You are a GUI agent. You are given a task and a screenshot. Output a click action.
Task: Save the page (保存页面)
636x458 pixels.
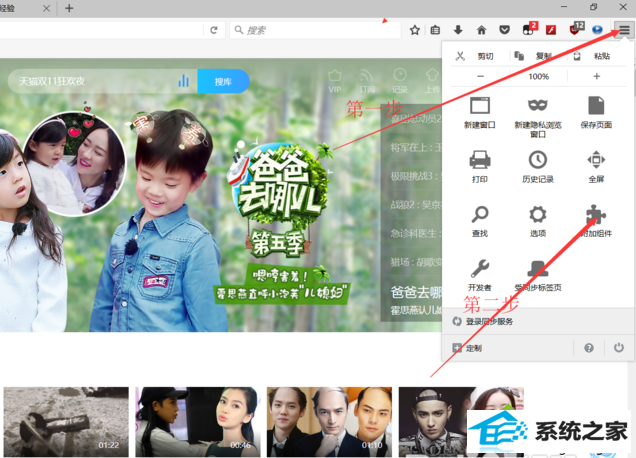tap(596, 113)
